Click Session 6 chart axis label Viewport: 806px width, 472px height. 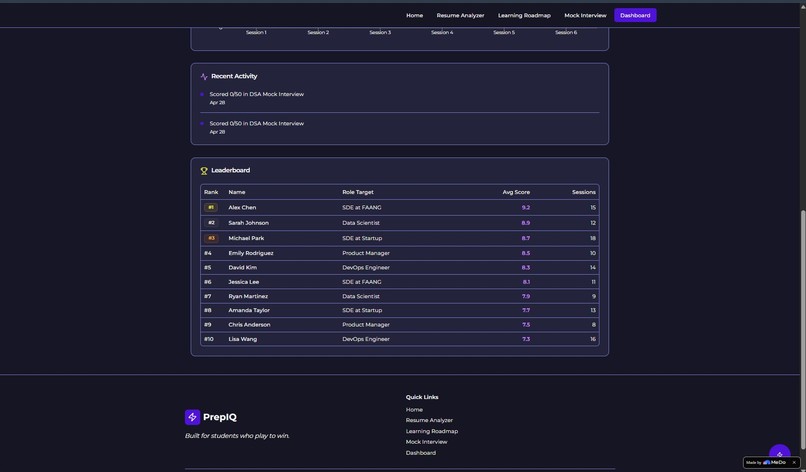tap(566, 32)
